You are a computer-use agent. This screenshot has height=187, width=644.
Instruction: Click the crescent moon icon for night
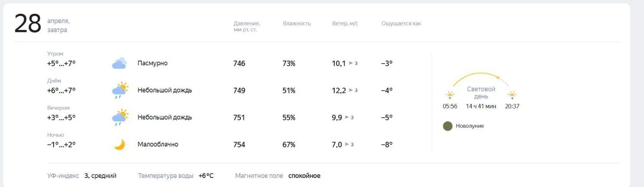point(119,144)
